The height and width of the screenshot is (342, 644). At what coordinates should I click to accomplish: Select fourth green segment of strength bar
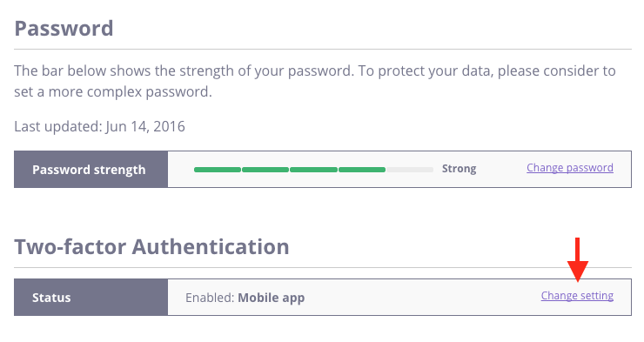[x=362, y=170]
